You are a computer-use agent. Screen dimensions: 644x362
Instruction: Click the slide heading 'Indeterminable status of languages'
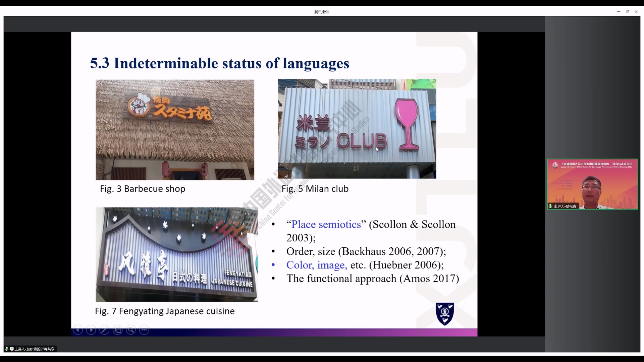coord(220,63)
